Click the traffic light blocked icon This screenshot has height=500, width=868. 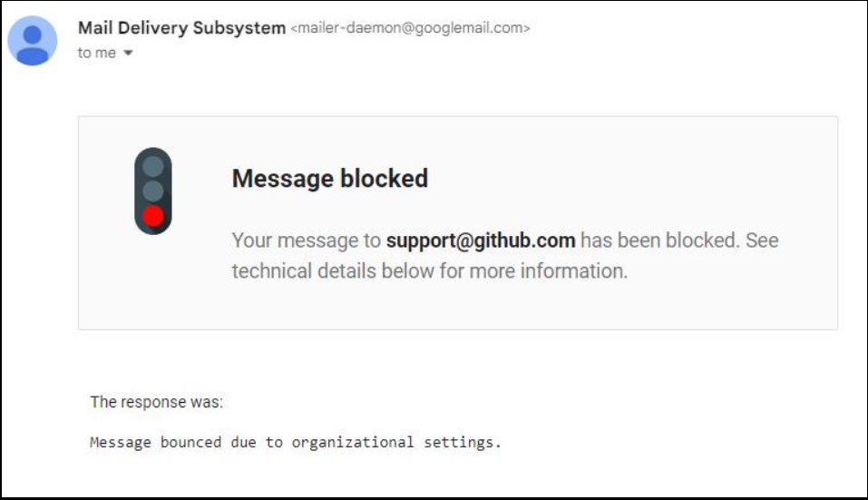pos(153,191)
